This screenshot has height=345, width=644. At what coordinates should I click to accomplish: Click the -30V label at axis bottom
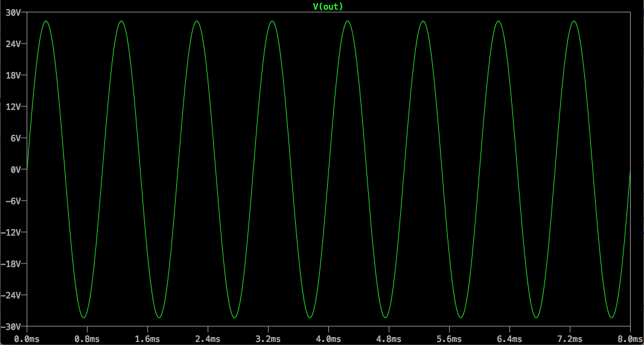tap(10, 326)
